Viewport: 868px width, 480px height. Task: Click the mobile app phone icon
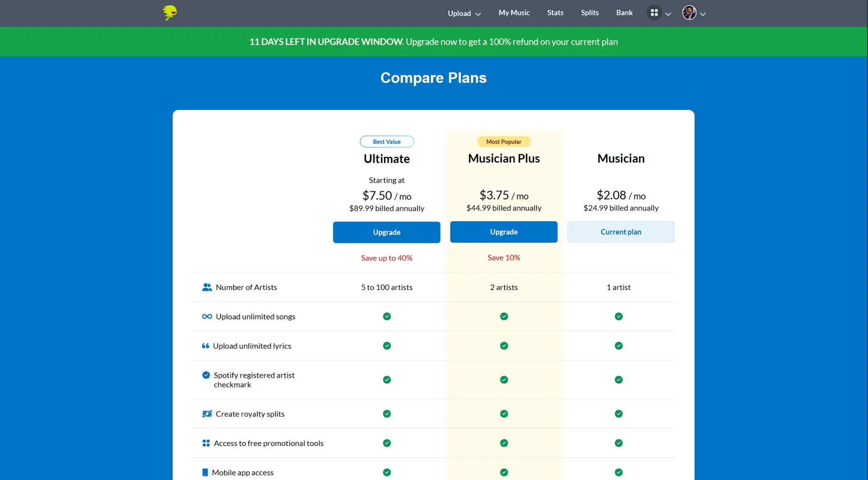point(205,473)
